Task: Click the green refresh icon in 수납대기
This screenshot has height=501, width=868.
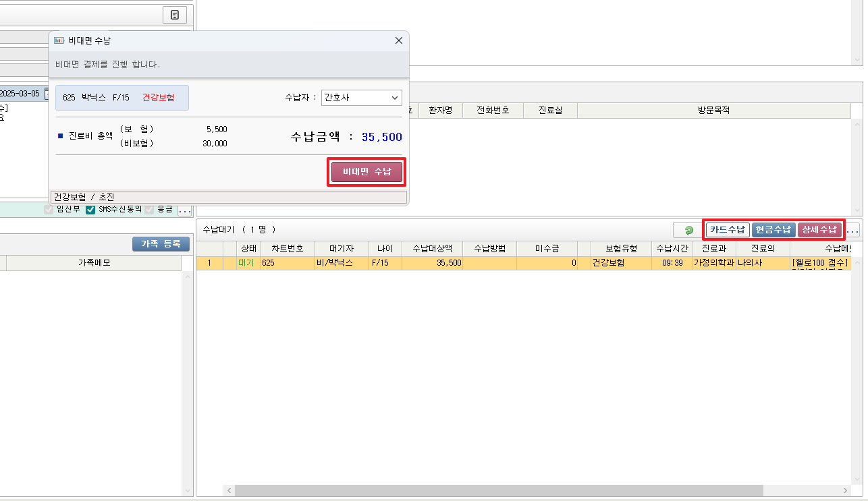Action: (688, 230)
